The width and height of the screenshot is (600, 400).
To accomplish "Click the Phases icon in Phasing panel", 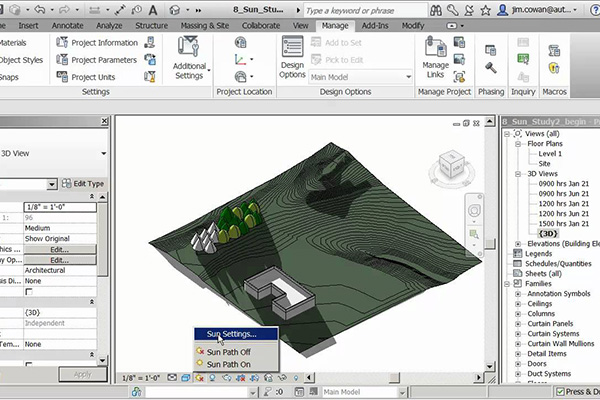I will click(x=491, y=50).
